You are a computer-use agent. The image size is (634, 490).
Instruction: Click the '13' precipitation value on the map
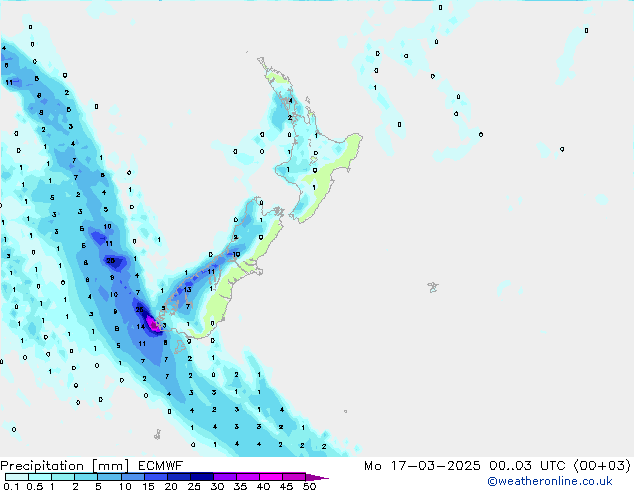coord(187,289)
